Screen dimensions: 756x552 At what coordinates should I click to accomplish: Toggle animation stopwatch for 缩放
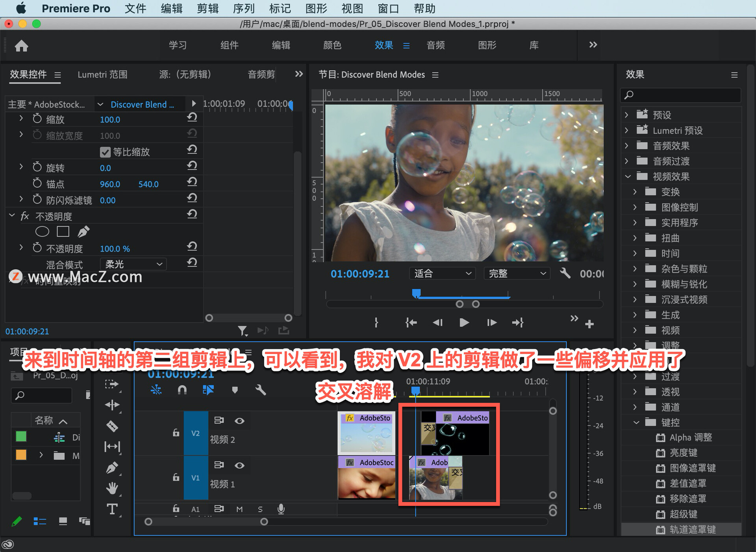point(37,118)
